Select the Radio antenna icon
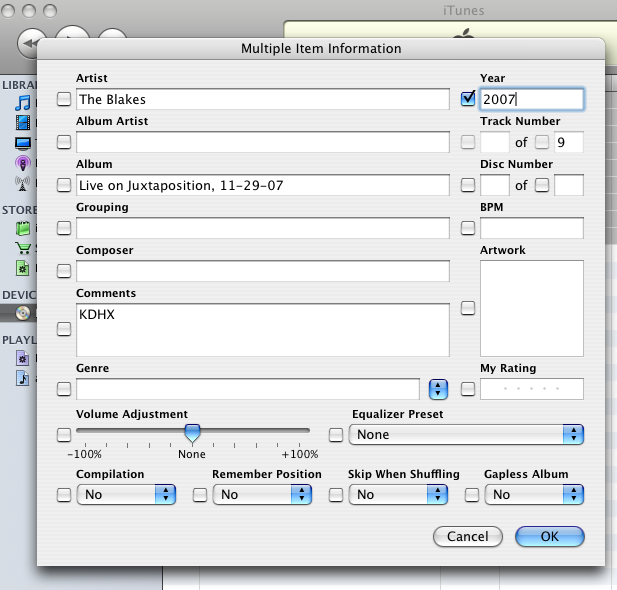Viewport: 617px width, 590px height. (x=22, y=182)
